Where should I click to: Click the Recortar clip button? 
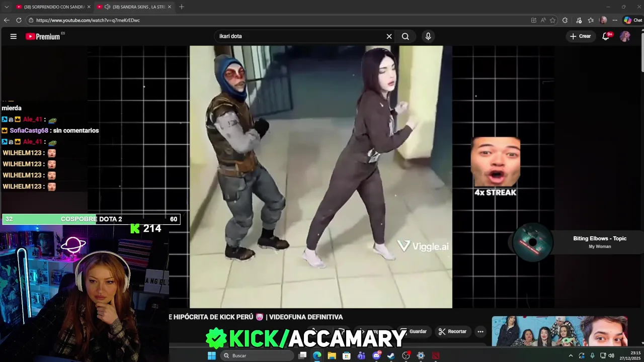pyautogui.click(x=452, y=331)
